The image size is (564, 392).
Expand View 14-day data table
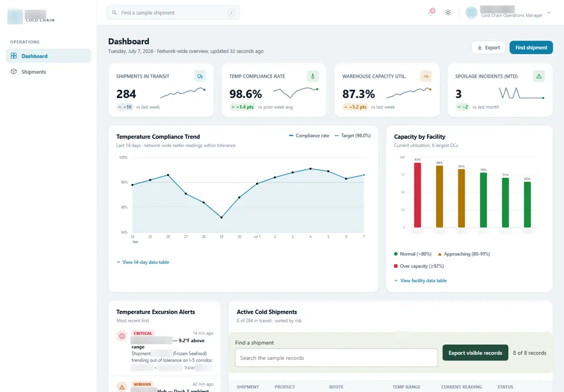pos(143,262)
